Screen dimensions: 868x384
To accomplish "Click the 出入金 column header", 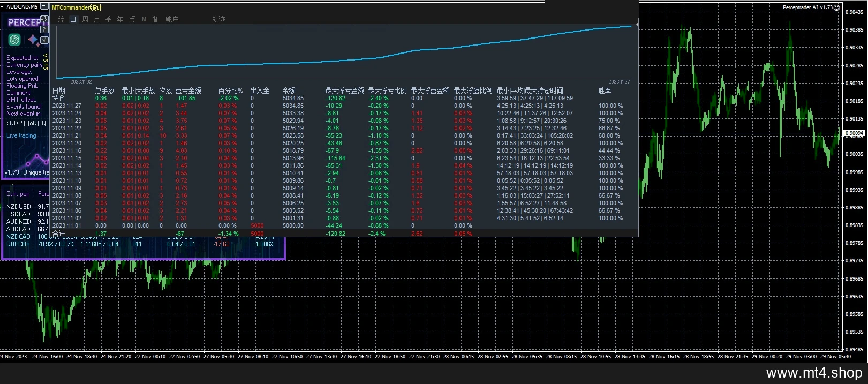I will [260, 91].
